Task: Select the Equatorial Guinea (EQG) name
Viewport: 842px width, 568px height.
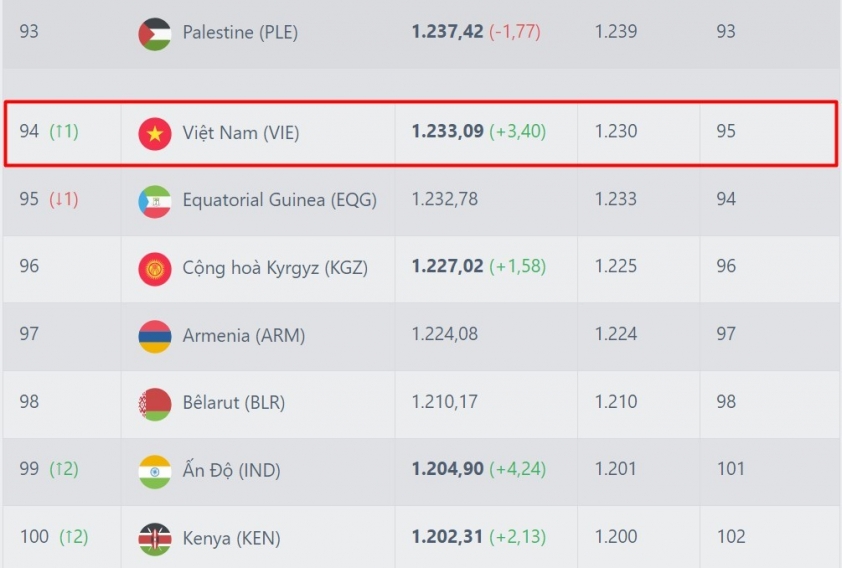Action: (x=280, y=200)
